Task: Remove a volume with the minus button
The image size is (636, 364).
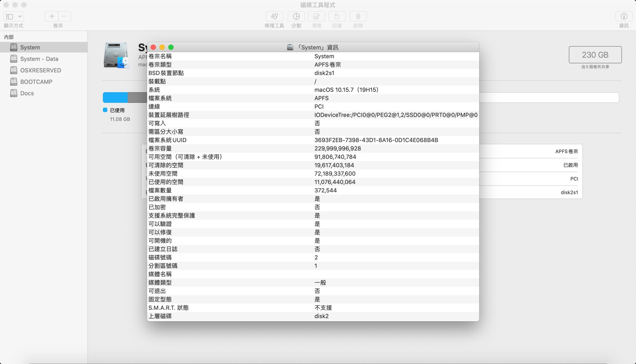Action: click(65, 16)
